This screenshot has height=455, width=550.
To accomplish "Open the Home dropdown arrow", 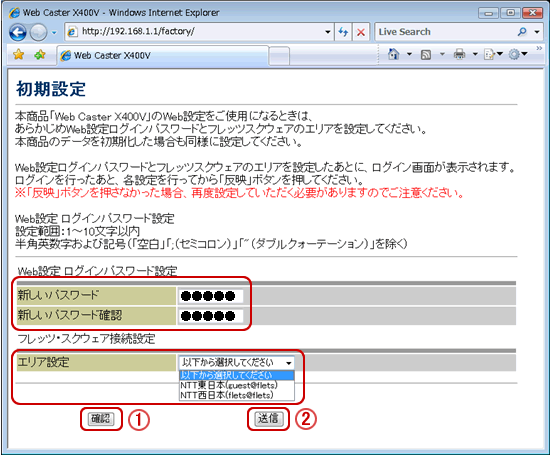I will pos(409,54).
